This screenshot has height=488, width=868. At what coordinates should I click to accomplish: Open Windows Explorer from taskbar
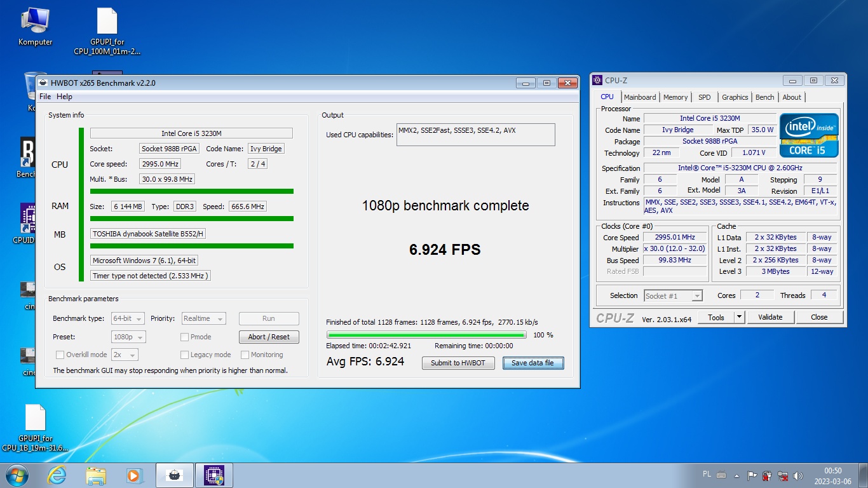pyautogui.click(x=96, y=475)
